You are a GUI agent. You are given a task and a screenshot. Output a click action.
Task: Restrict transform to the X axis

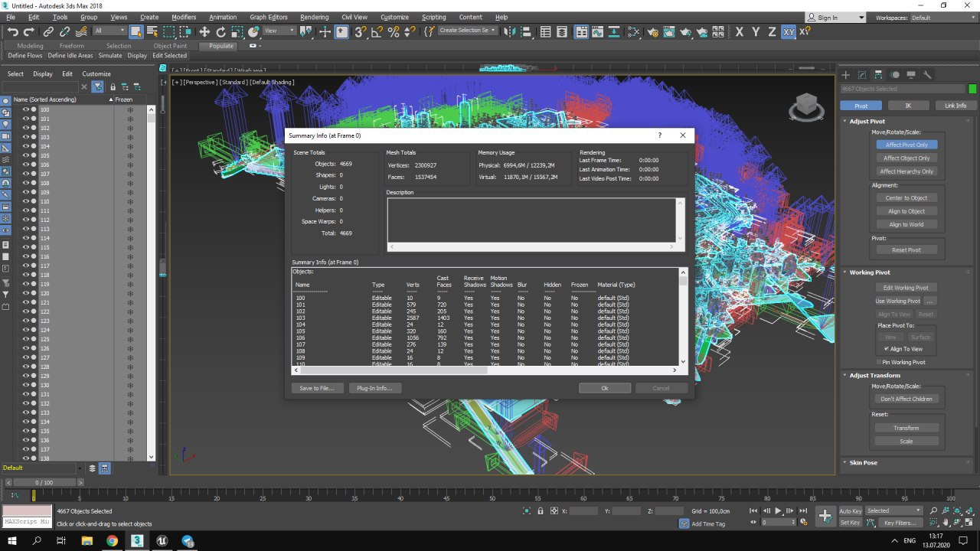pos(739,31)
